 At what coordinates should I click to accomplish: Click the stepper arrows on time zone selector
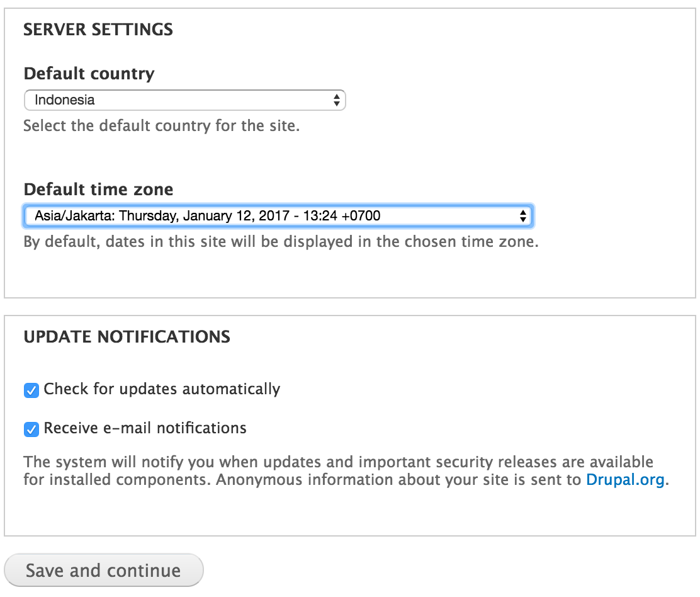524,215
